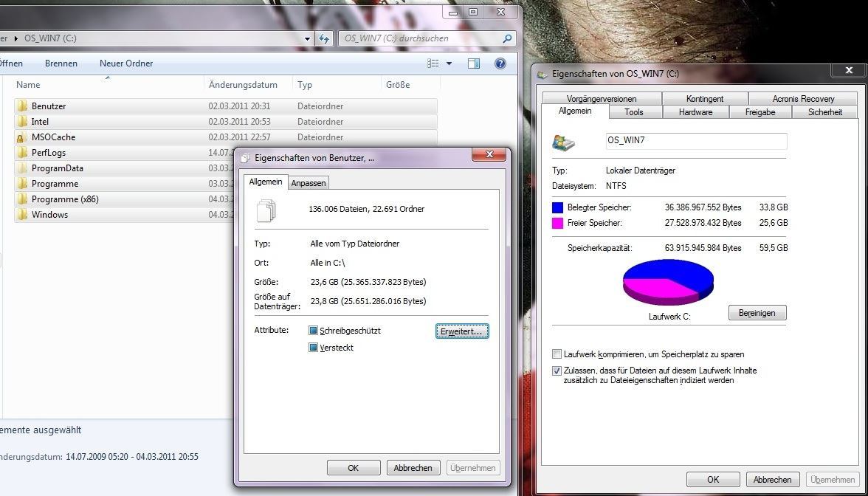The width and height of the screenshot is (868, 496).
Task: Close the Benutzer properties dialog
Action: tap(489, 154)
